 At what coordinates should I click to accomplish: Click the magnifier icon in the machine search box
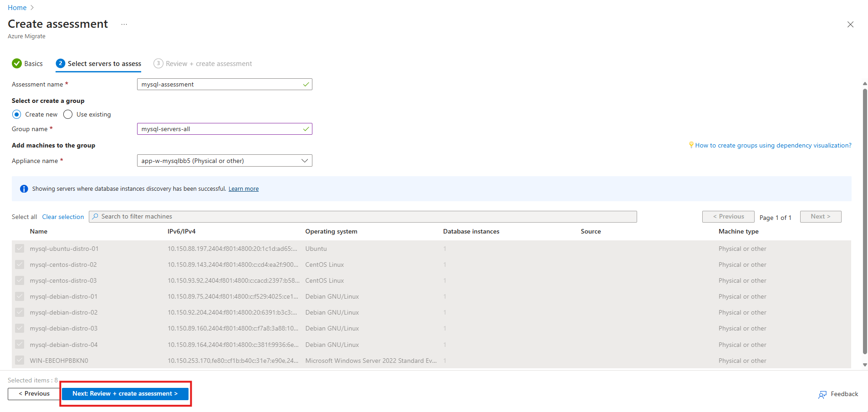pos(95,216)
